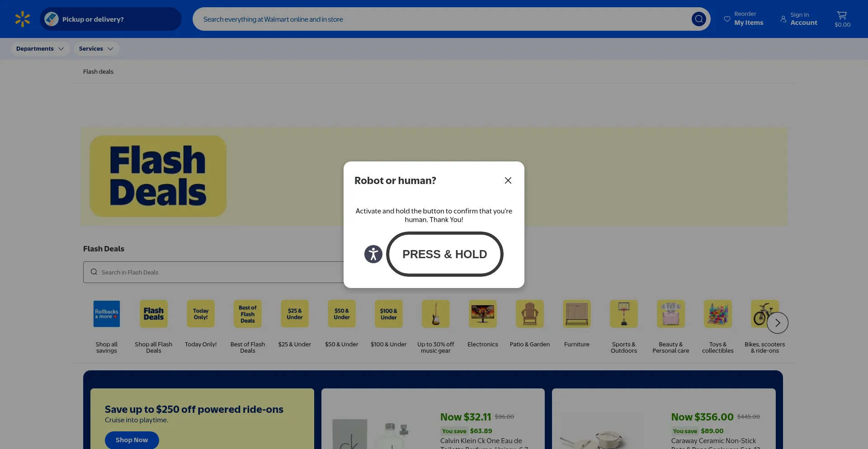This screenshot has width=868, height=449.
Task: Open Toys & collectibles tile
Action: (x=718, y=327)
